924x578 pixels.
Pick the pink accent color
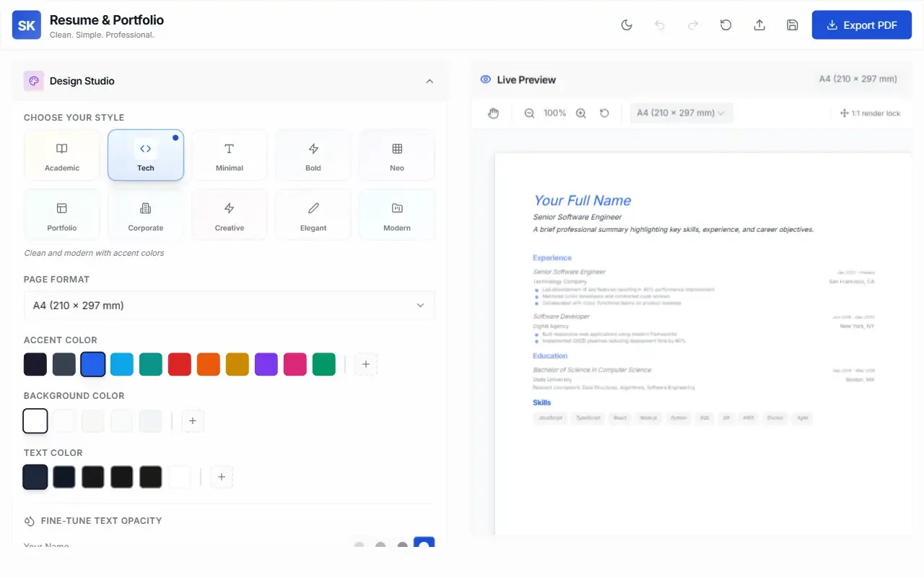tap(295, 364)
